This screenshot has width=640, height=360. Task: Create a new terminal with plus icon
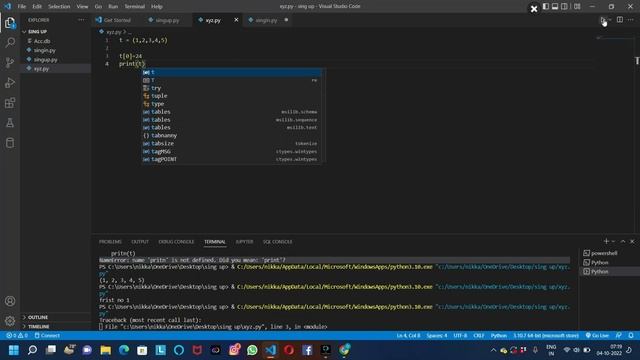point(606,241)
